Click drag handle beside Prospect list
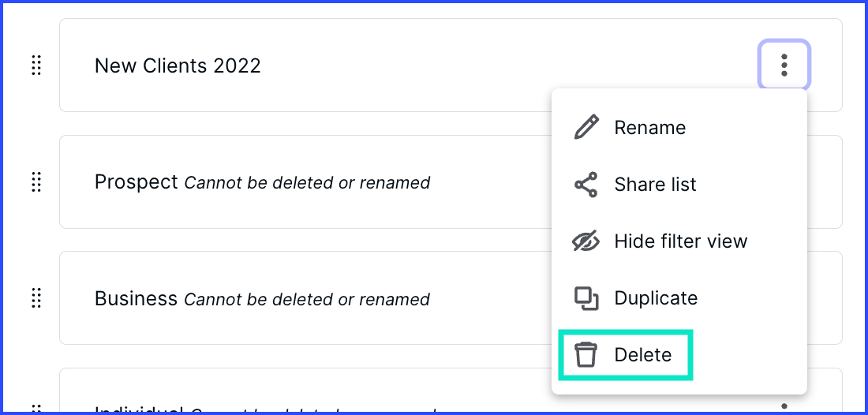This screenshot has height=415, width=868. point(36,182)
